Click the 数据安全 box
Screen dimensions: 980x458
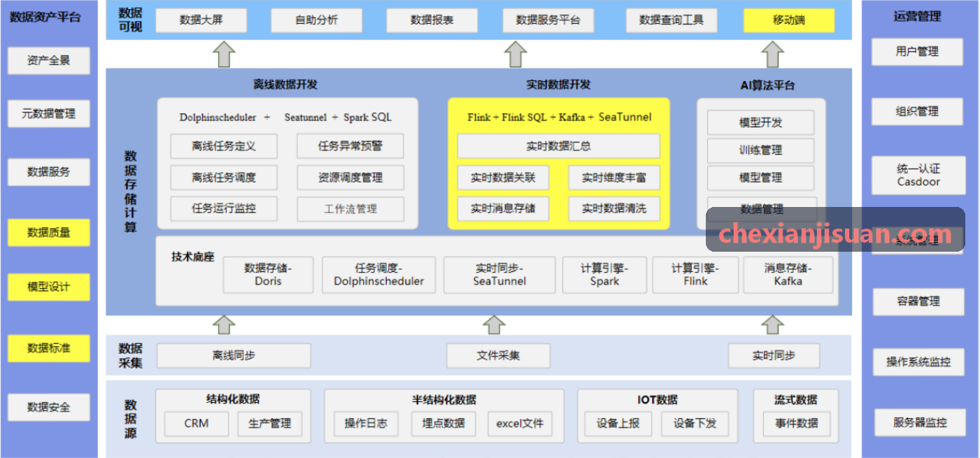pos(49,407)
